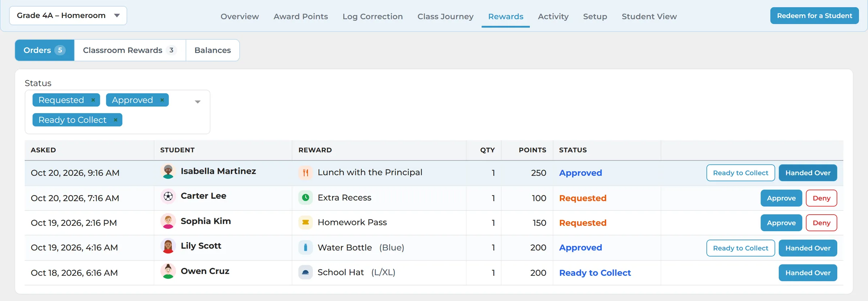This screenshot has height=301, width=868.
Task: Go to the Award Points tab
Action: [x=301, y=17]
